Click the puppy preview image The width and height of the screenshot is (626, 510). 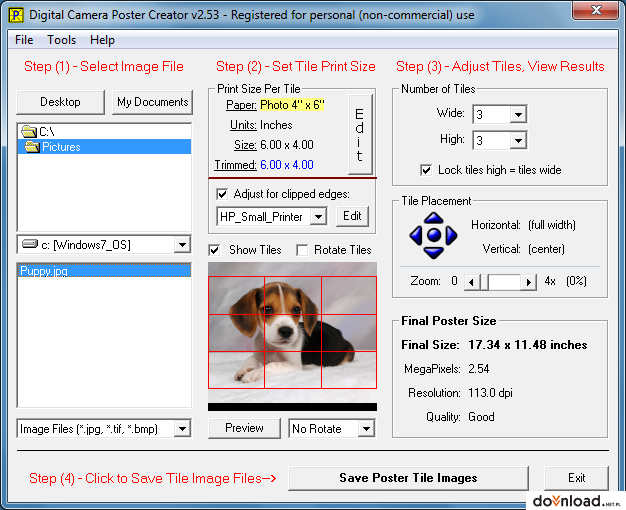(292, 331)
